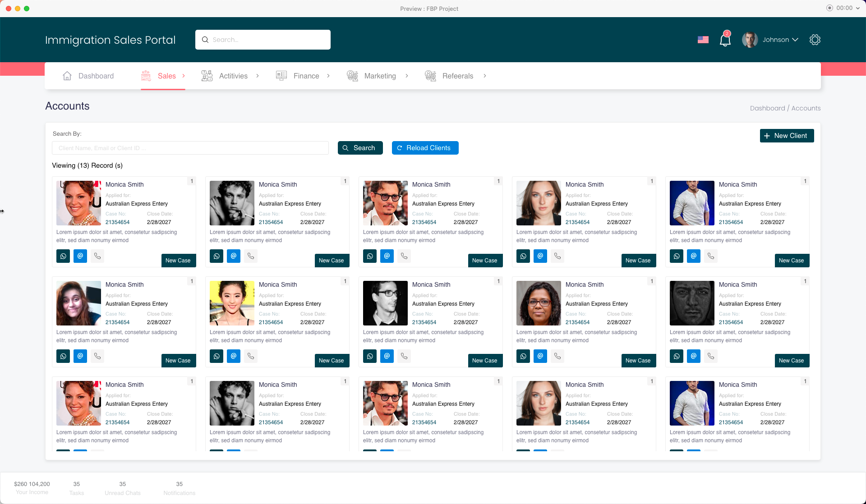Screen dimensions: 866x504
Task: Click the Reload Clients button
Action: pos(425,148)
